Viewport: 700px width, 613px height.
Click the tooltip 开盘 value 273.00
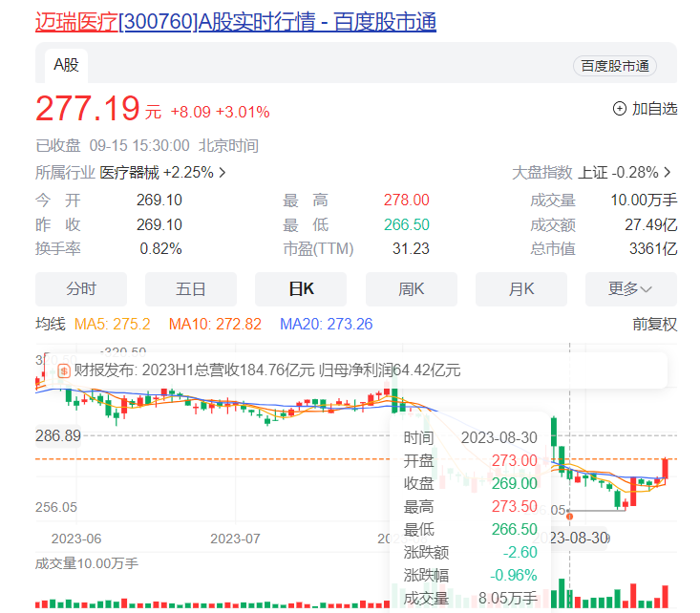click(515, 461)
